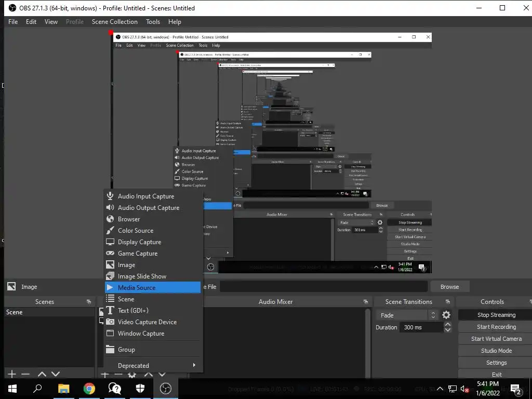Open network status tray icon

pyautogui.click(x=453, y=389)
